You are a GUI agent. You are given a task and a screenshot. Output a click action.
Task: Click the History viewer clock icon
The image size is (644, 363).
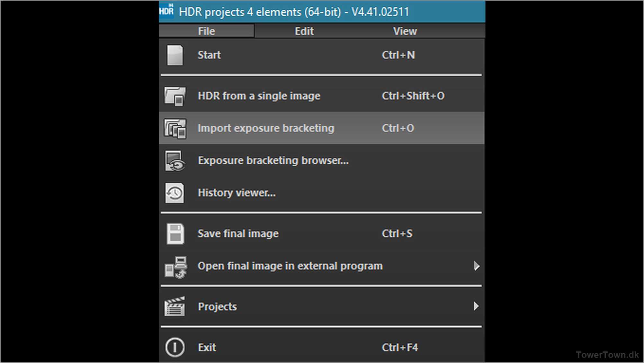175,193
